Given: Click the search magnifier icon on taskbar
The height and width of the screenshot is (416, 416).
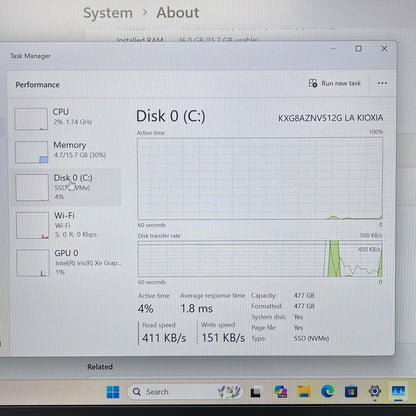Looking at the screenshot, I should [x=137, y=392].
